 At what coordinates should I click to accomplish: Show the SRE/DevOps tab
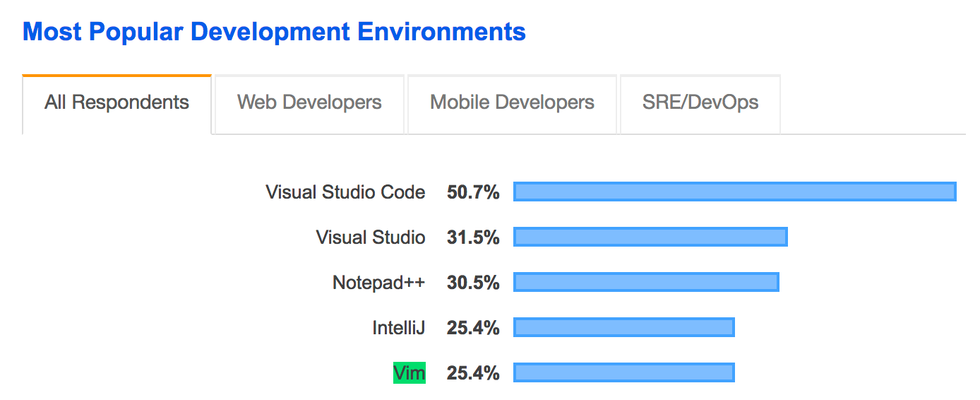[700, 103]
